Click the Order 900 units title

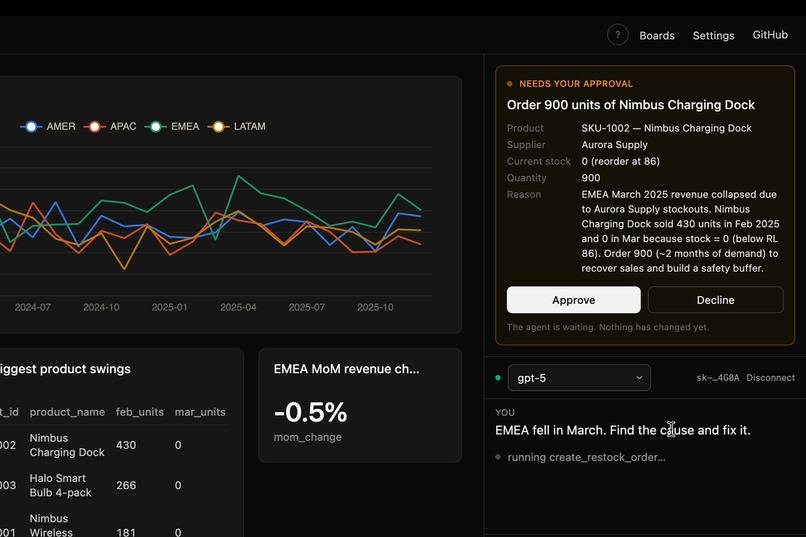click(x=631, y=105)
